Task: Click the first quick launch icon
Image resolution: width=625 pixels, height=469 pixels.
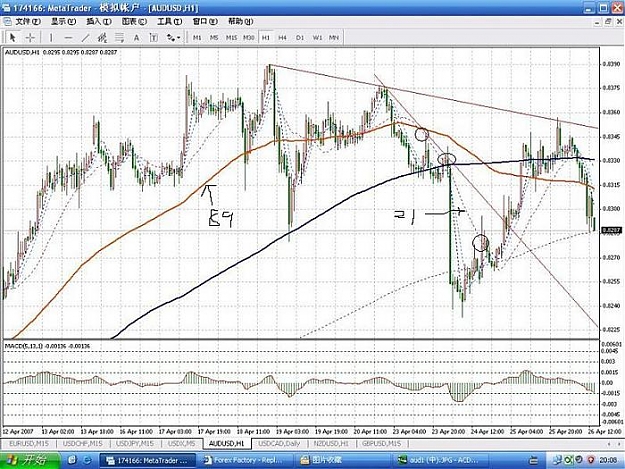Action: pyautogui.click(x=72, y=460)
